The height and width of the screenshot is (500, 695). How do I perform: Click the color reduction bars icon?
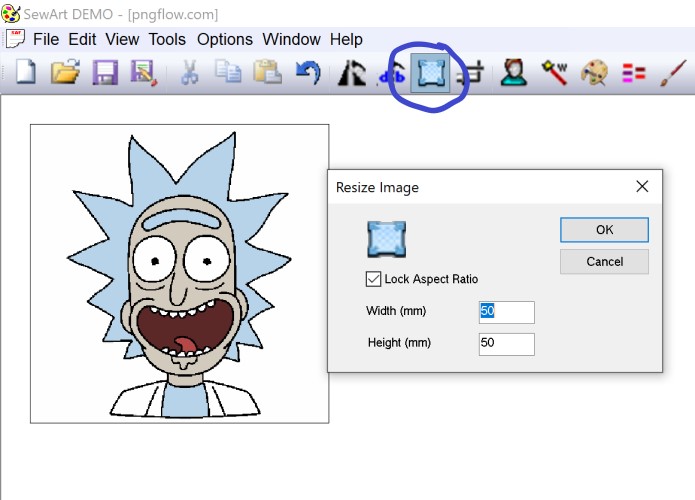click(634, 73)
